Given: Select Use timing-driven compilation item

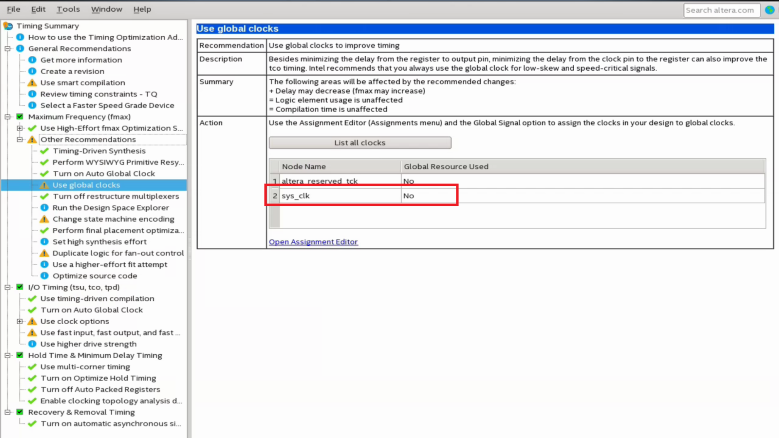Looking at the screenshot, I should 97,298.
